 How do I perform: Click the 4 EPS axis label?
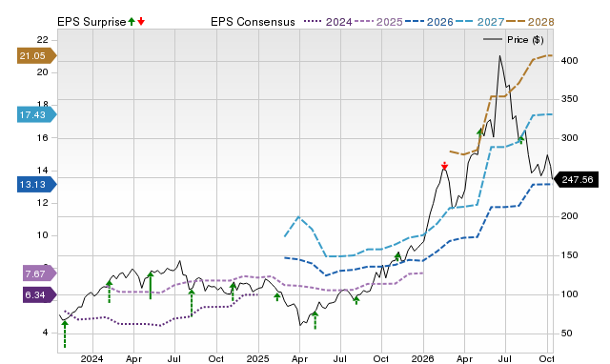tap(46, 333)
